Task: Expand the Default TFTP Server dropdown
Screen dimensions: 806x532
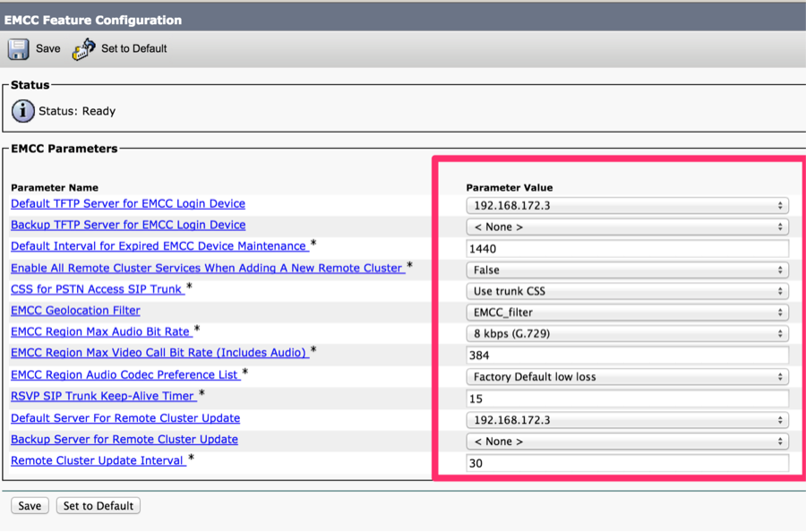Action: click(x=627, y=206)
